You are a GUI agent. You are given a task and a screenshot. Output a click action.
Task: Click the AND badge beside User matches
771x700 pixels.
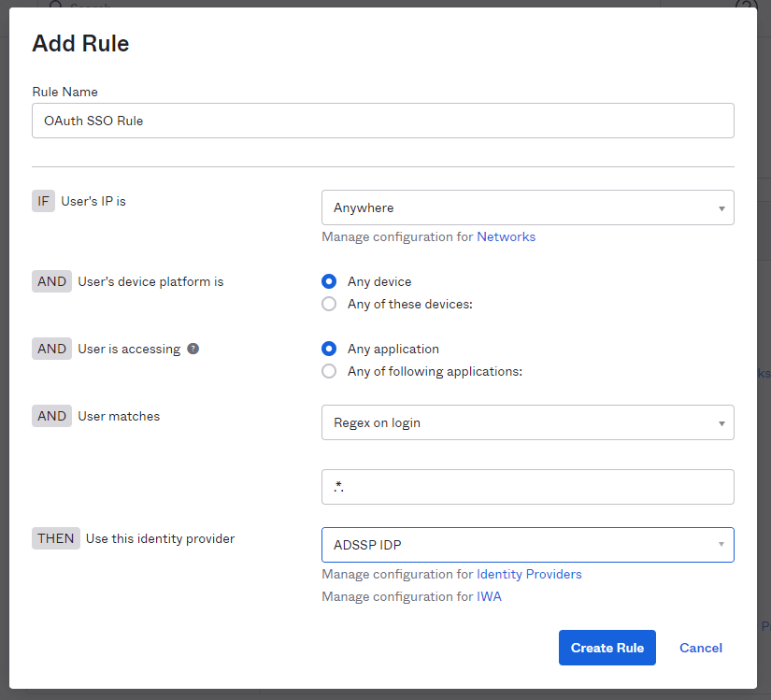[x=51, y=416]
